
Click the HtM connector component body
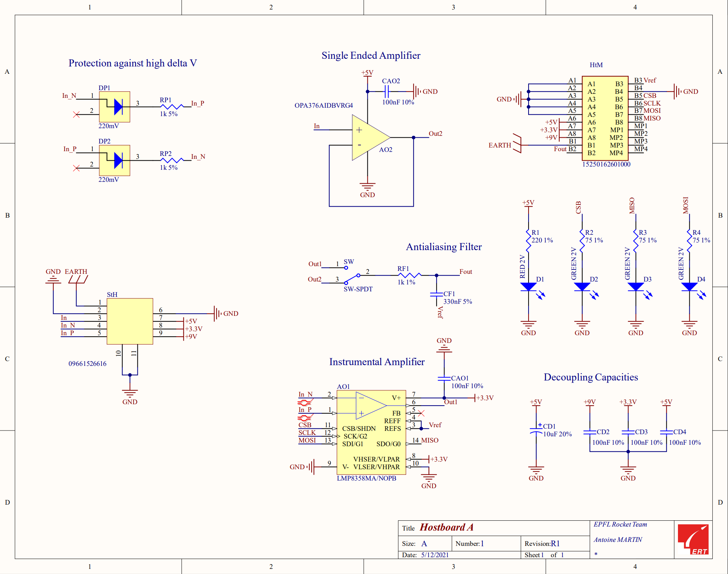point(605,118)
